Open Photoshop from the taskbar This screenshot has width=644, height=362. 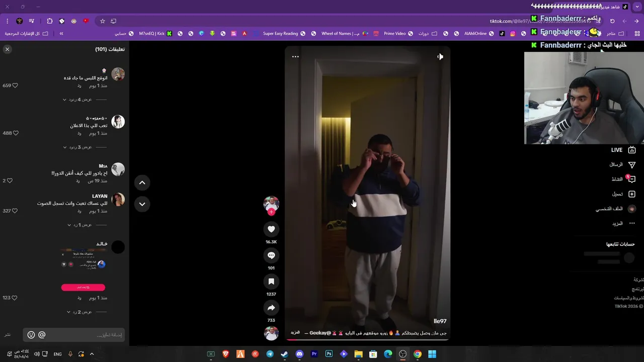pos(329,354)
